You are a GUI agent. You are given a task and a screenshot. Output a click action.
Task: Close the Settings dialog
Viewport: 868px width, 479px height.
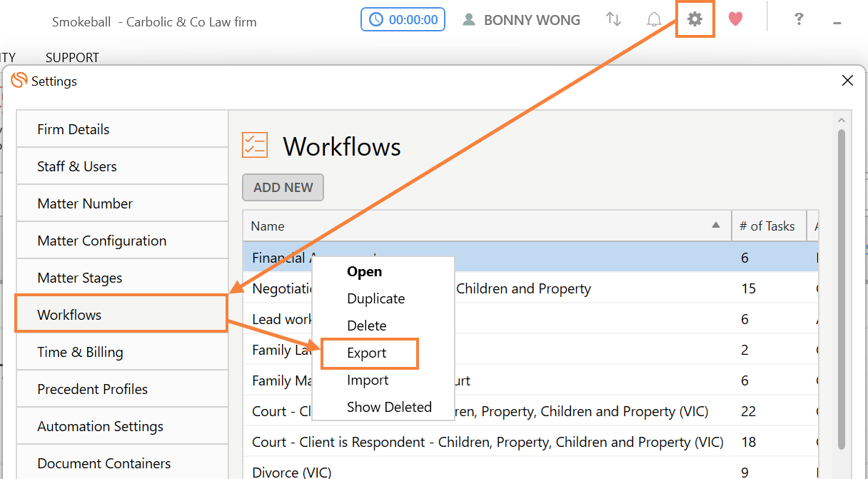(x=847, y=81)
